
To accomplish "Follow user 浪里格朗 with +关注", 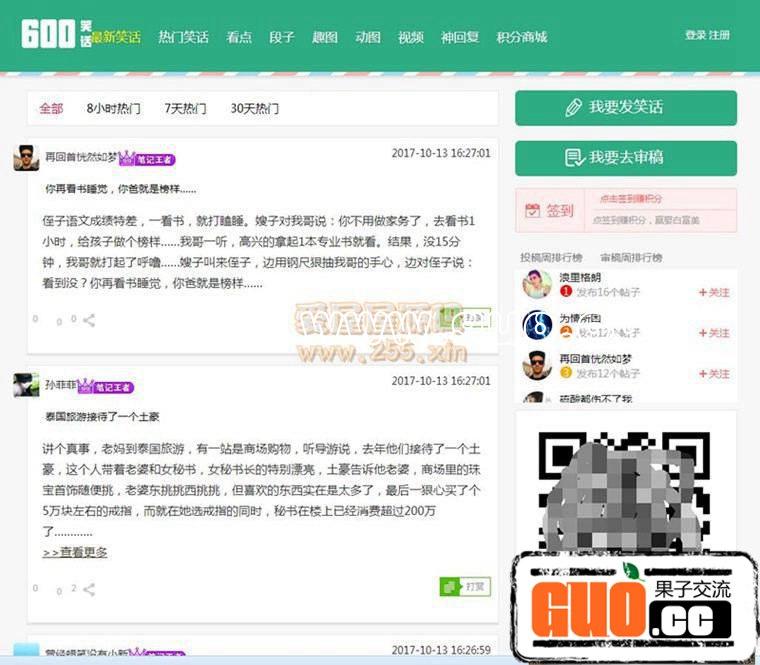I will (713, 292).
